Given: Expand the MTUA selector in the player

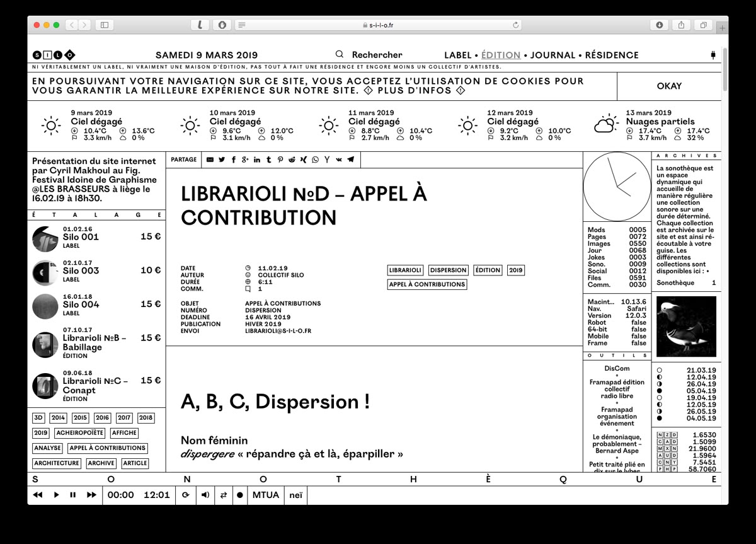Looking at the screenshot, I should pos(266,495).
